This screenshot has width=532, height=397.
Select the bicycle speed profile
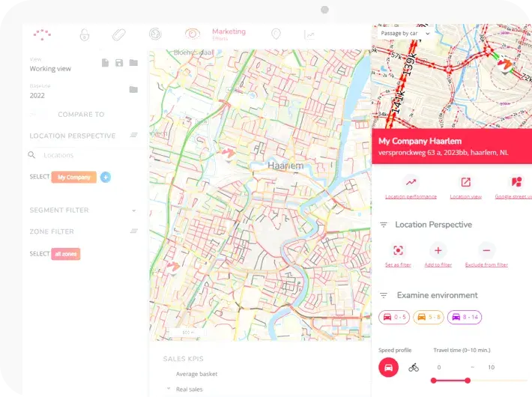pyautogui.click(x=414, y=367)
